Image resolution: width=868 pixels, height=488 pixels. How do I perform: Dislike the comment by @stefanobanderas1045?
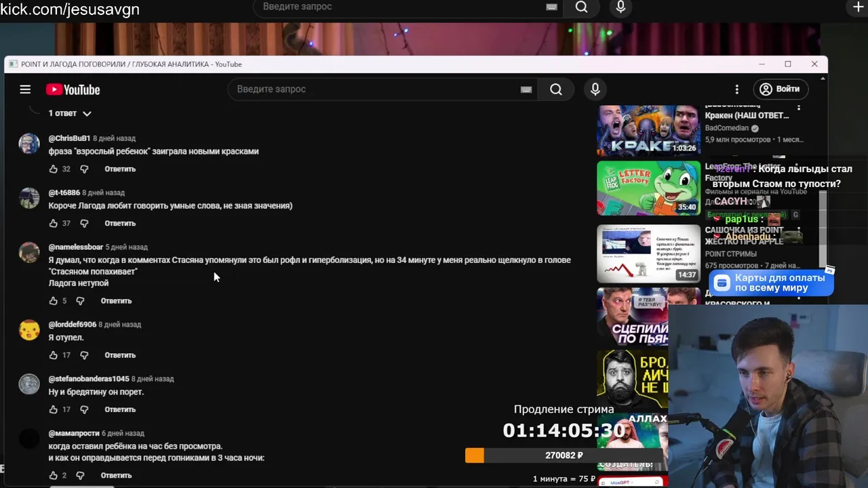[84, 409]
